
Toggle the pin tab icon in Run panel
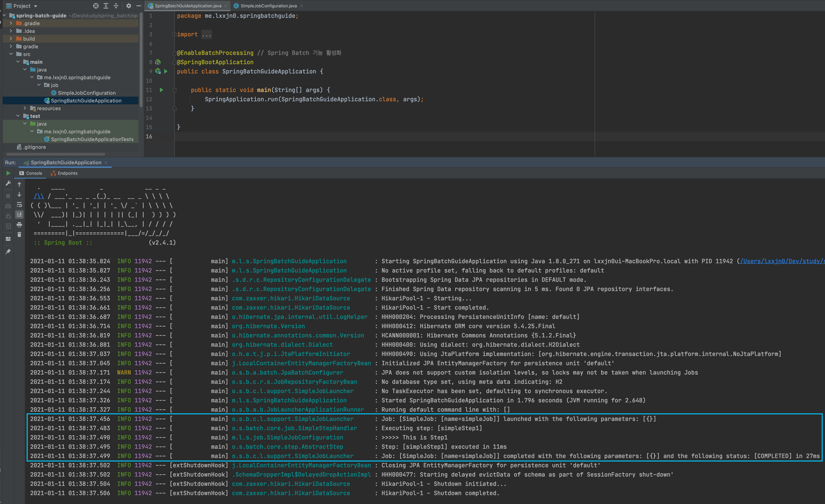[8, 251]
